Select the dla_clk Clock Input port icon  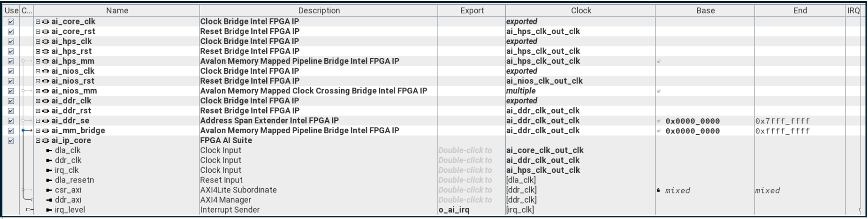click(49, 150)
